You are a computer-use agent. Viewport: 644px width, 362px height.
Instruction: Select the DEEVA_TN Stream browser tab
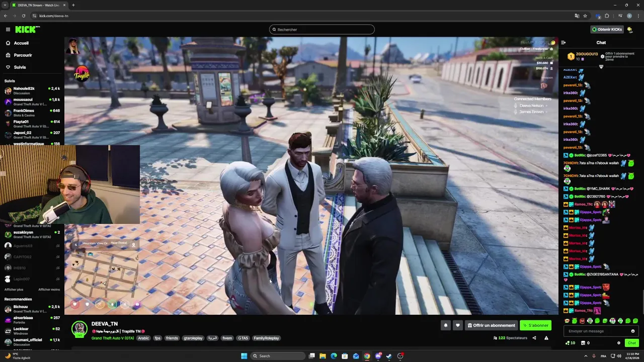(39, 5)
